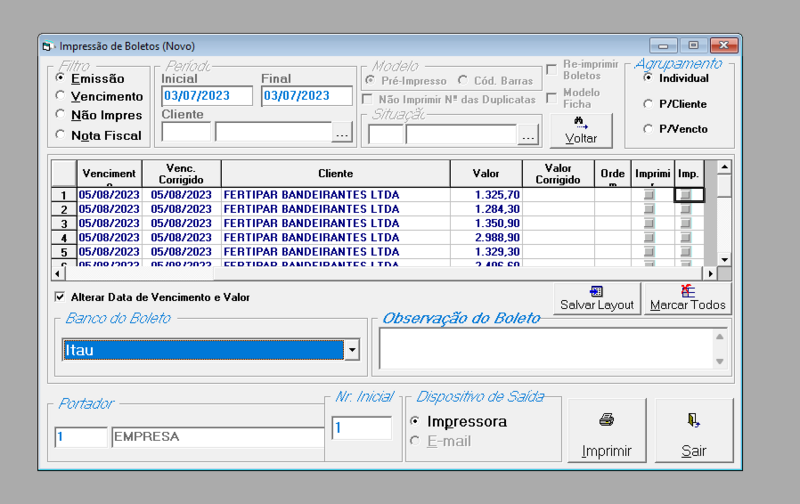Click Vencimento date in row 1
This screenshot has width=800, height=504.
(x=109, y=195)
